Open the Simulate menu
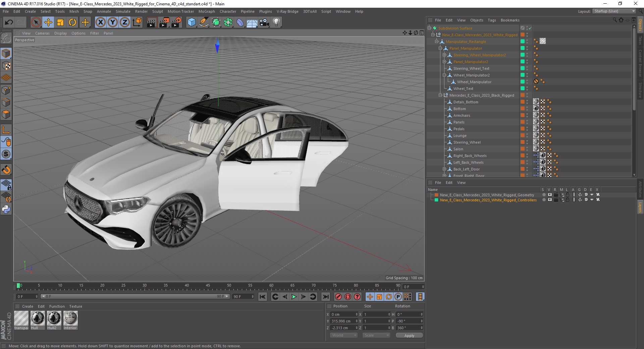644x349 pixels. coord(123,11)
